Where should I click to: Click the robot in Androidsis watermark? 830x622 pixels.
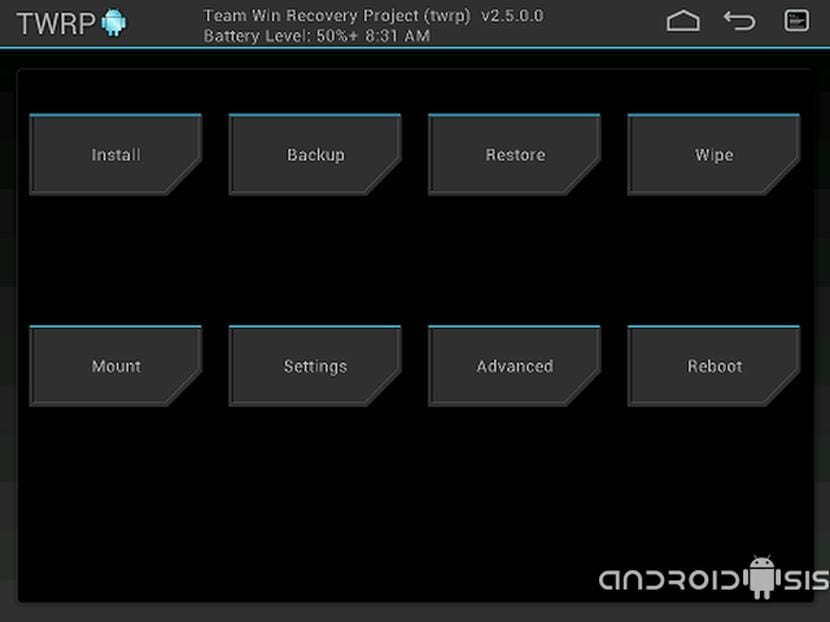pos(763,576)
